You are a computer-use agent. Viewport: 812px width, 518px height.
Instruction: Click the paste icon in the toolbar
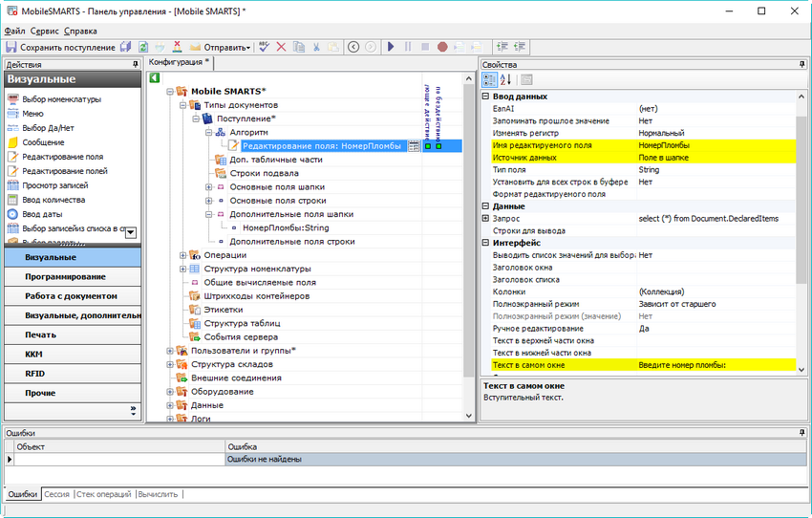[x=333, y=47]
